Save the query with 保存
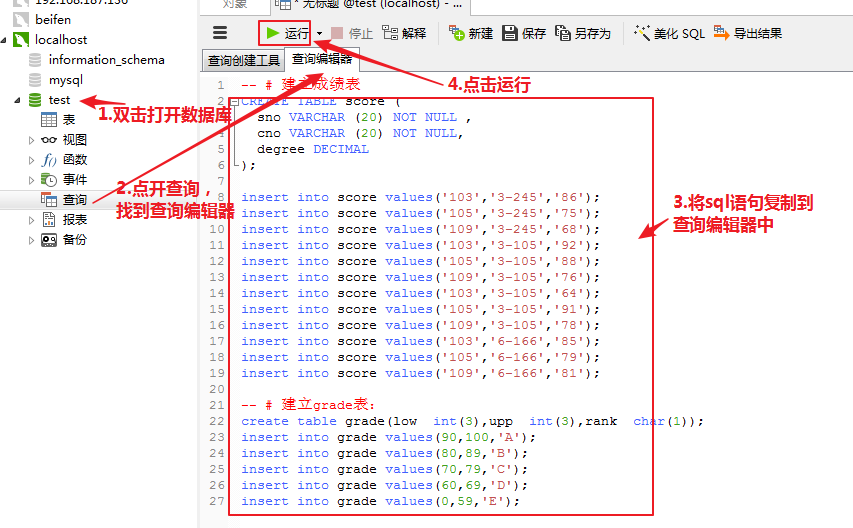Viewport: 853px width, 528px height. 524,33
